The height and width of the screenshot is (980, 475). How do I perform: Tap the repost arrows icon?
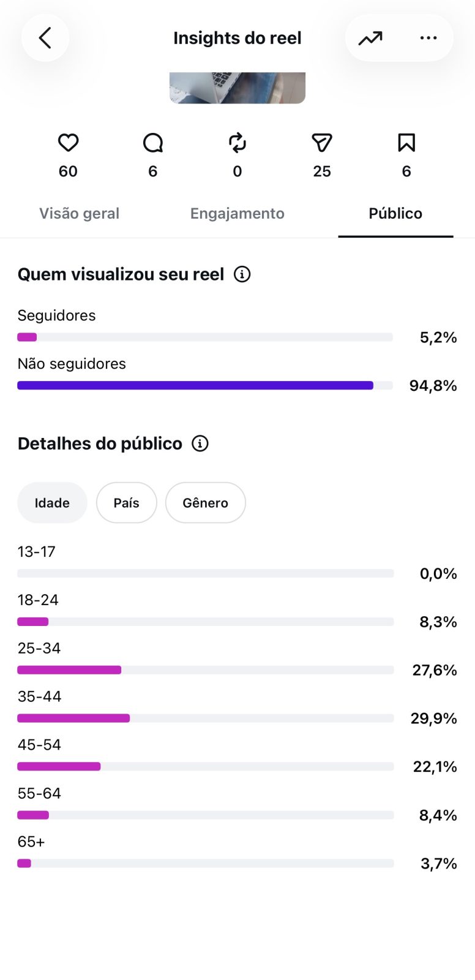click(238, 143)
